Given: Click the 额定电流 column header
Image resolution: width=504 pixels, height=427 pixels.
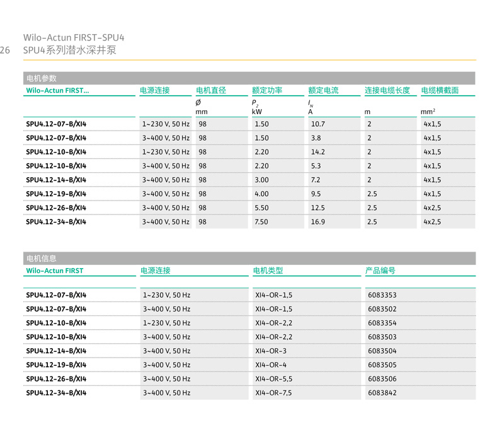Looking at the screenshot, I should click(323, 91).
